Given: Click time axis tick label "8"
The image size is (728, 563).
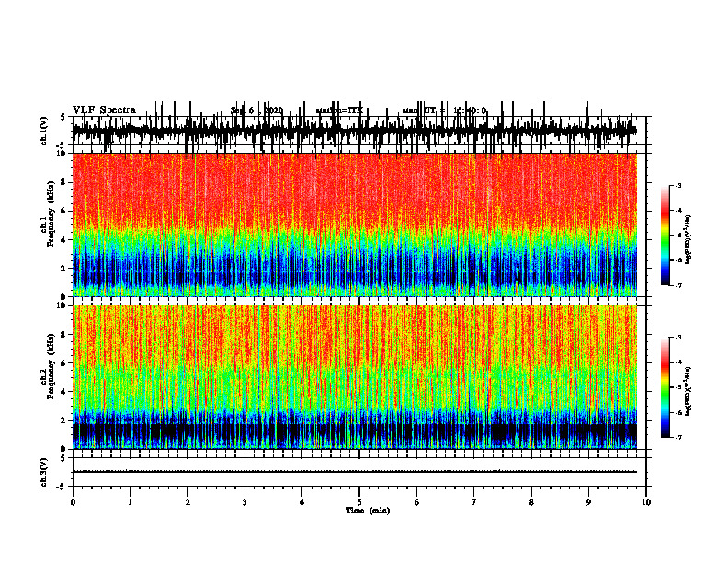Looking at the screenshot, I should pyautogui.click(x=531, y=502).
